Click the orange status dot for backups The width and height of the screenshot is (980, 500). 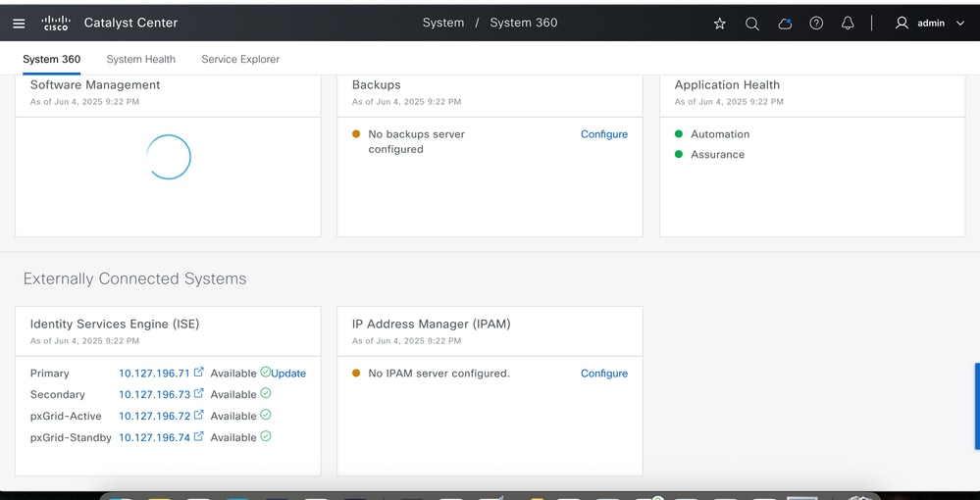356,133
